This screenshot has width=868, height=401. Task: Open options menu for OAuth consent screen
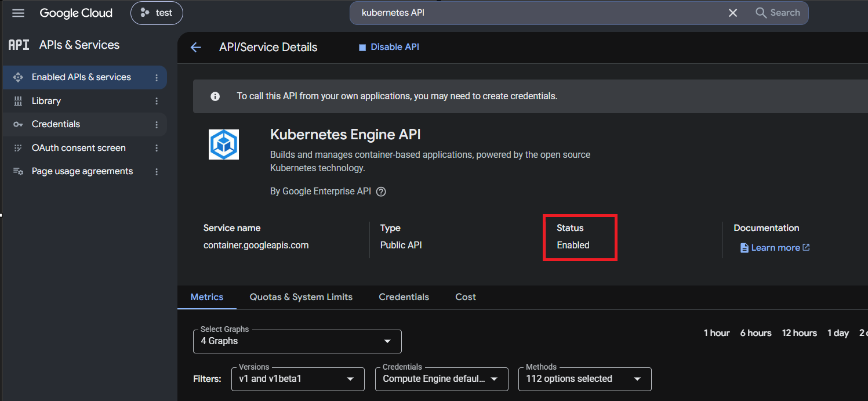coord(157,148)
